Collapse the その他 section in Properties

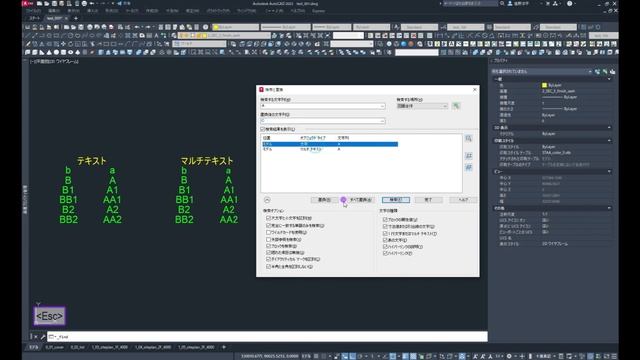pyautogui.click(x=609, y=208)
